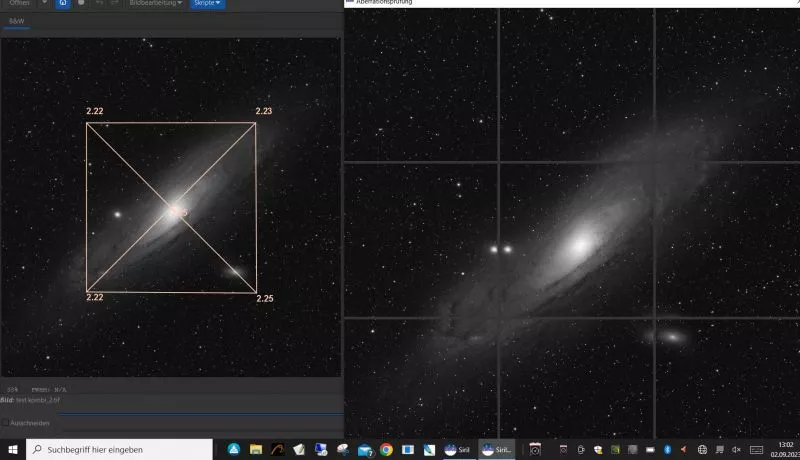800x460 pixels.
Task: Click the undo arrow in Siril toolbar
Action: click(x=99, y=3)
